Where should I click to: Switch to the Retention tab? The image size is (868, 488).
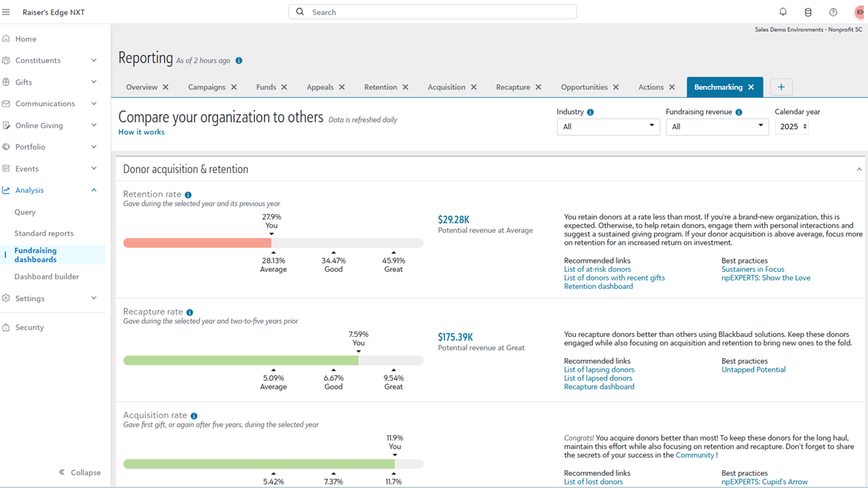(380, 87)
